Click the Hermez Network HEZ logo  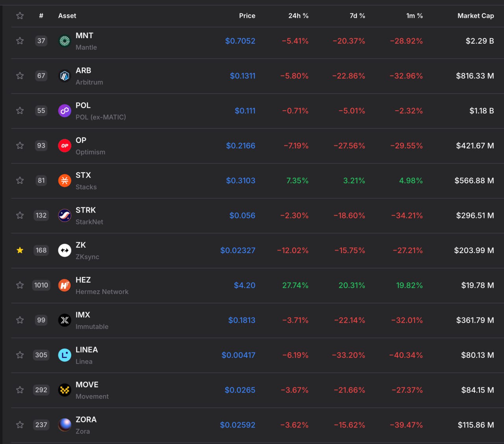[x=65, y=285]
